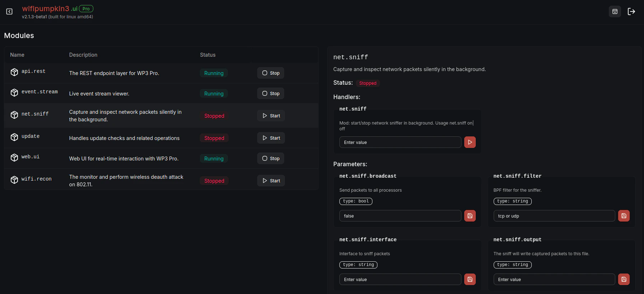Click the web.ui module cube icon
The height and width of the screenshot is (294, 644).
click(x=14, y=158)
